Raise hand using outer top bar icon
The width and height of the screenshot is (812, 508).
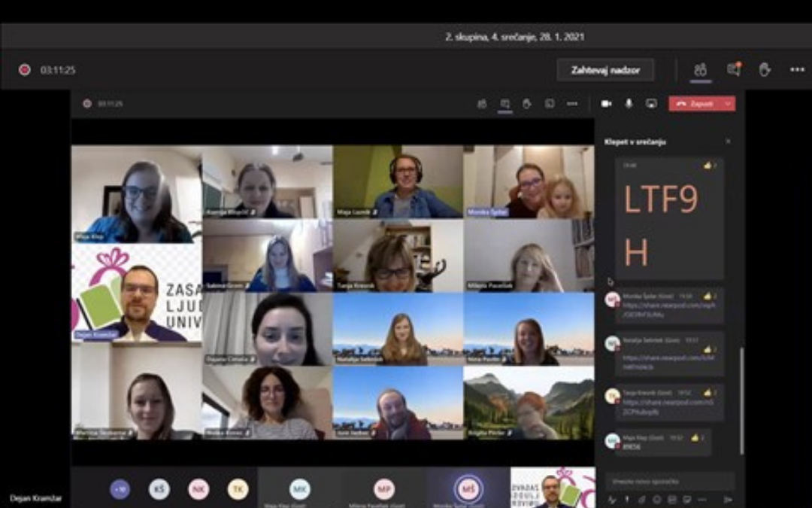tap(765, 70)
